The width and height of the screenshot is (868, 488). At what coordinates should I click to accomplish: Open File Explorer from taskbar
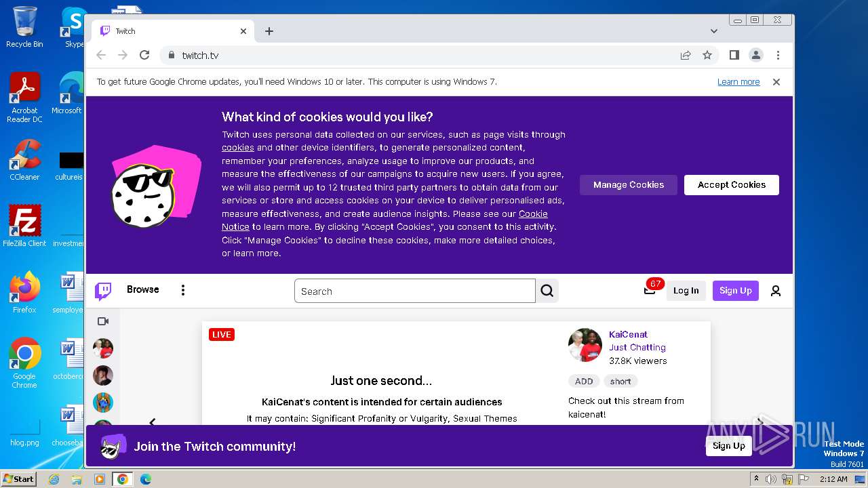(77, 479)
